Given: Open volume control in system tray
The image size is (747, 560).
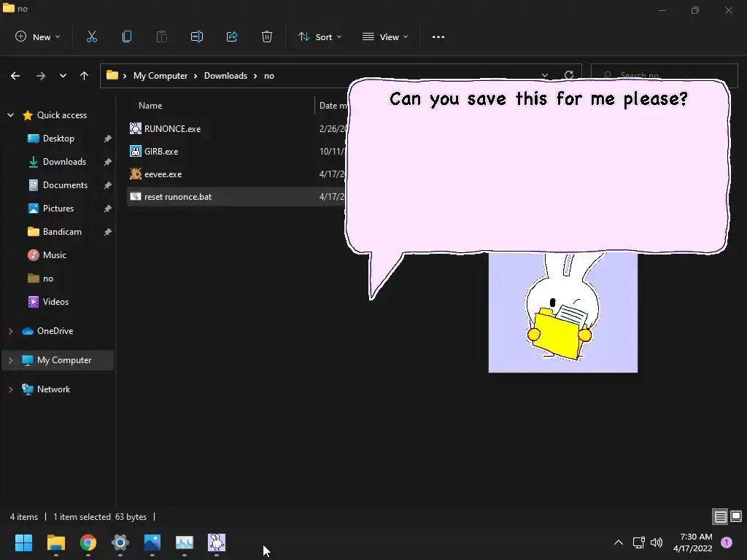Looking at the screenshot, I should 657,542.
